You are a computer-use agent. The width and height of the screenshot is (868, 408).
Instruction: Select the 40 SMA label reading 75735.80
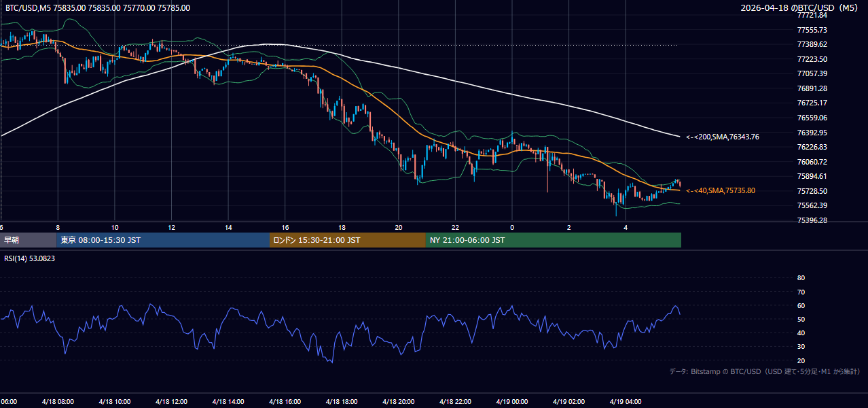(721, 190)
